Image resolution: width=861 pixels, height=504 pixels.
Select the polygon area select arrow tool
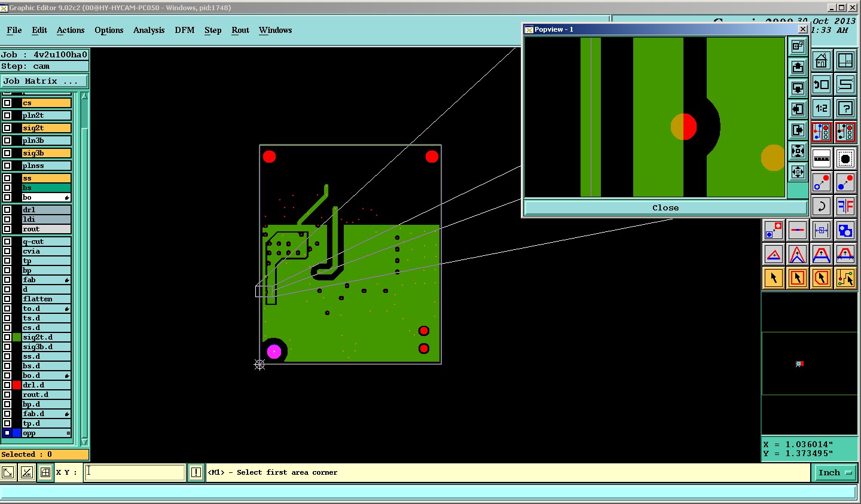point(822,278)
